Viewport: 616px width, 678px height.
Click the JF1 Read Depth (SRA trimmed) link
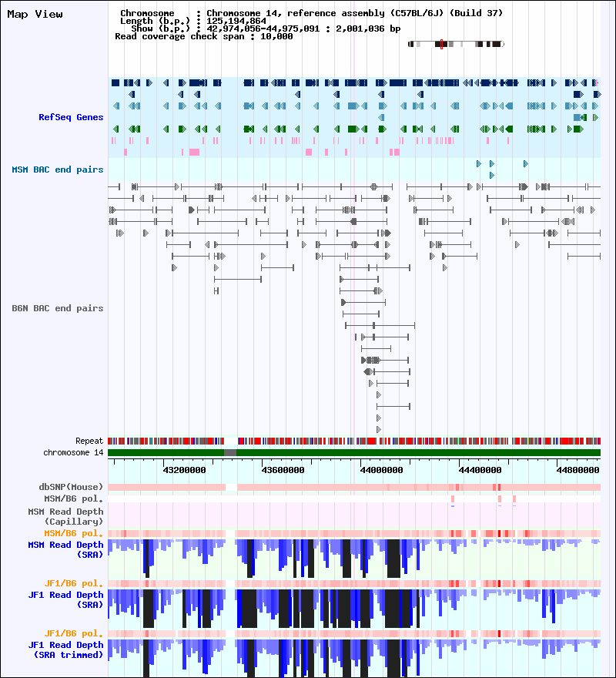[65, 650]
